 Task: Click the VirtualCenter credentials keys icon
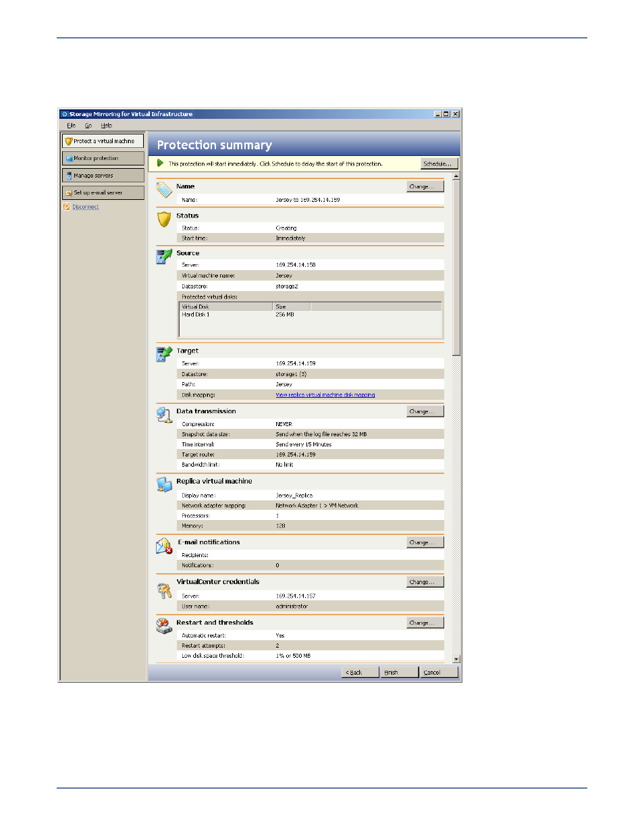[164, 591]
